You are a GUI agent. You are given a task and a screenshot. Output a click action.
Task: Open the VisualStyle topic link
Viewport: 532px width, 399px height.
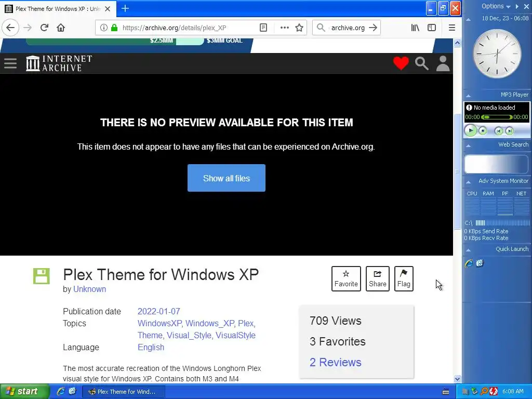click(x=235, y=335)
